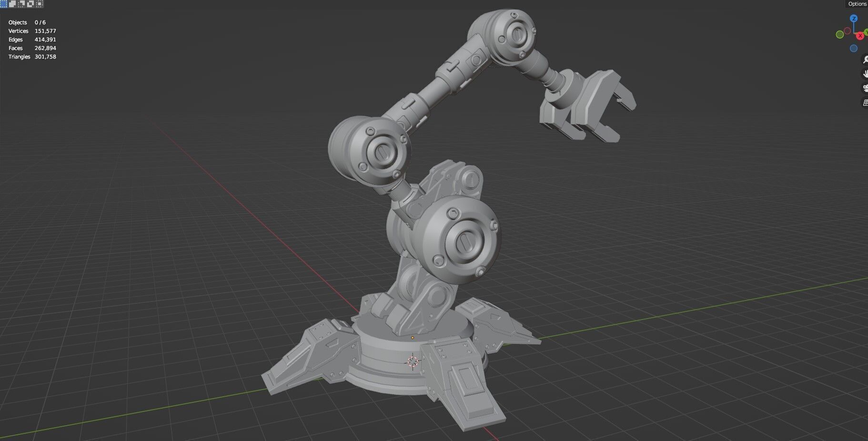Click the Pan view hand icon

pyautogui.click(x=865, y=74)
